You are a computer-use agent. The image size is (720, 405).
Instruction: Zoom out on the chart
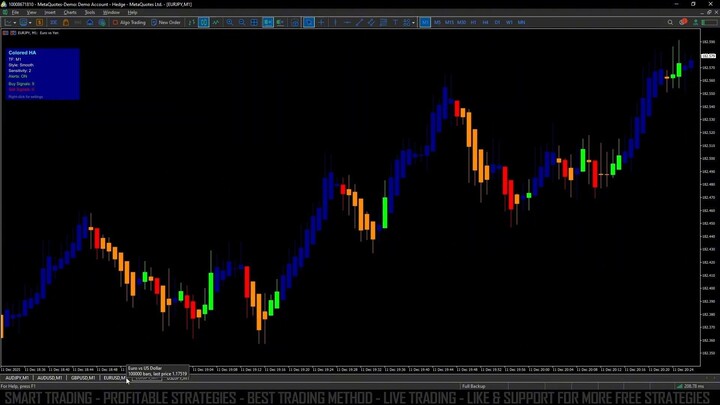242,22
